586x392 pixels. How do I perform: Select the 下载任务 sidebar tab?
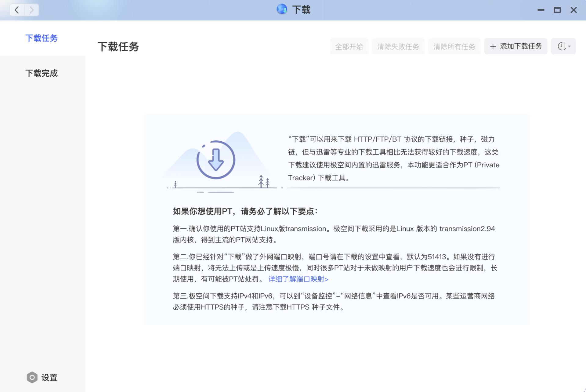(42, 38)
